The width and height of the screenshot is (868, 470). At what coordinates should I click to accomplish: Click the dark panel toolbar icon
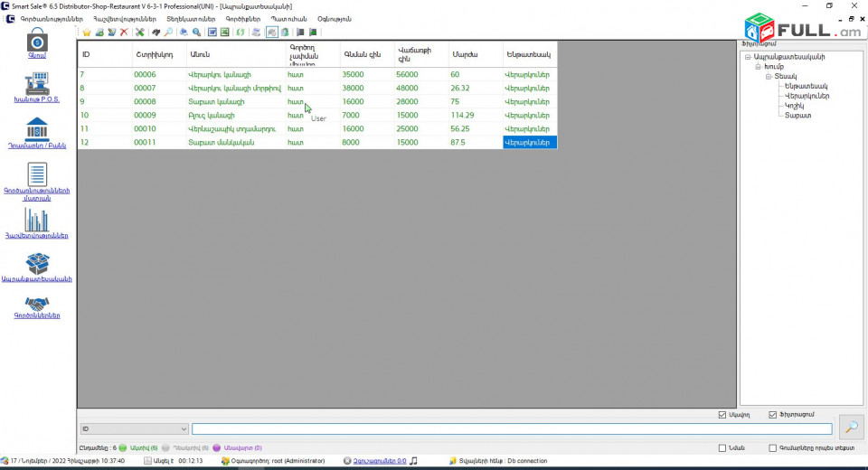click(300, 33)
